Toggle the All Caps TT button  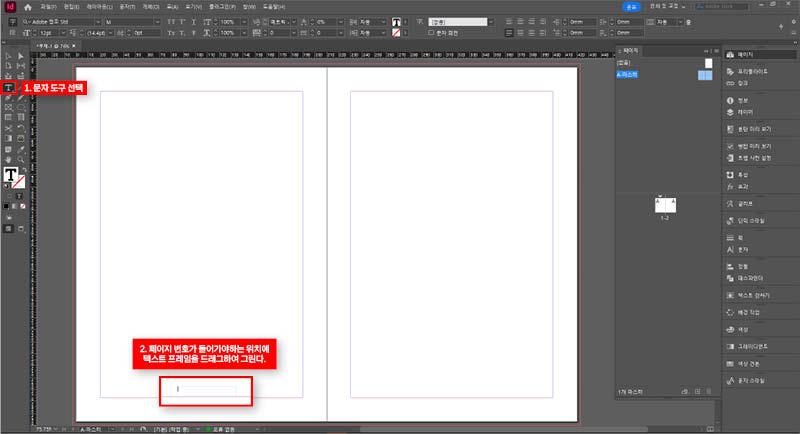pos(171,22)
